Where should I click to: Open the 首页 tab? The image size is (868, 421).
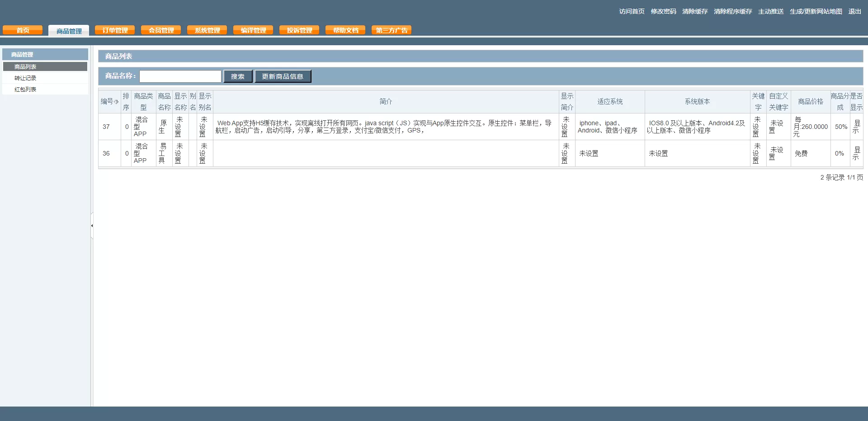[23, 30]
